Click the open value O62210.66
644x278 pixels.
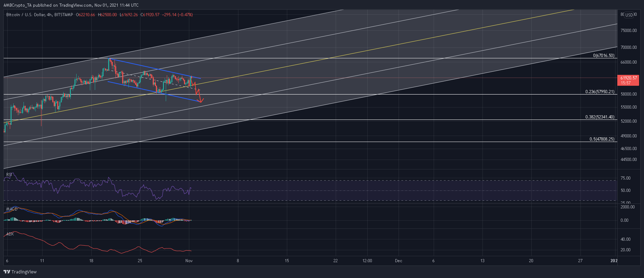click(x=85, y=15)
